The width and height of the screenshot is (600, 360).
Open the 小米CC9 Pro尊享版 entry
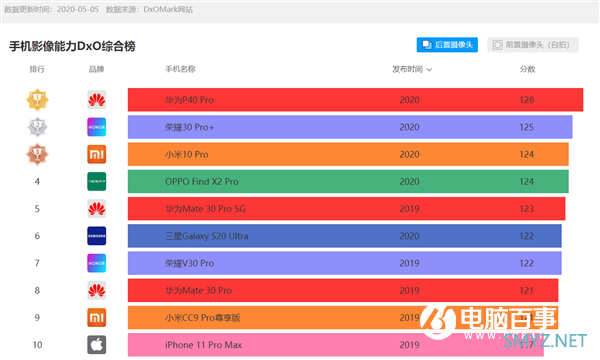(x=343, y=318)
